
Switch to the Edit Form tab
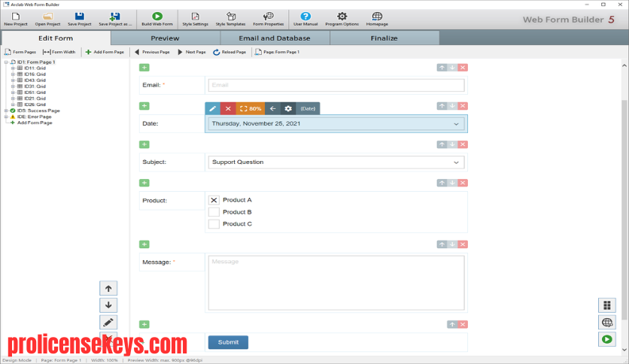[x=56, y=38]
